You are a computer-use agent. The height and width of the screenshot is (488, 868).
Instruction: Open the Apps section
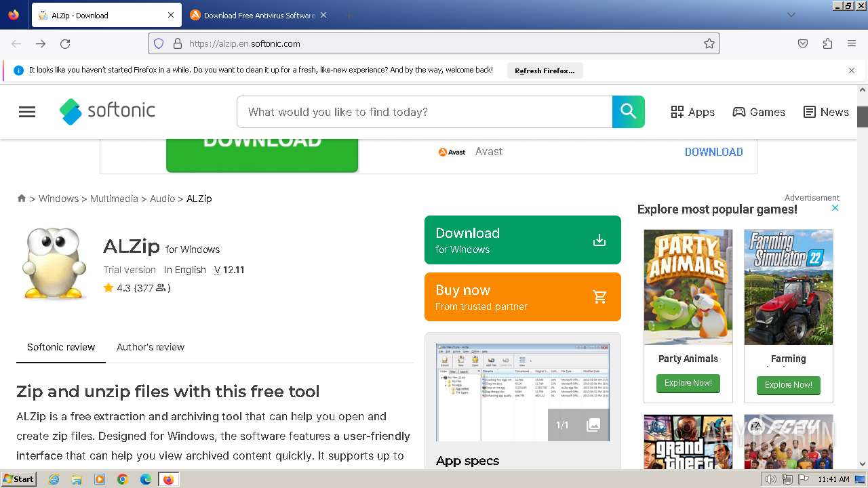click(692, 112)
